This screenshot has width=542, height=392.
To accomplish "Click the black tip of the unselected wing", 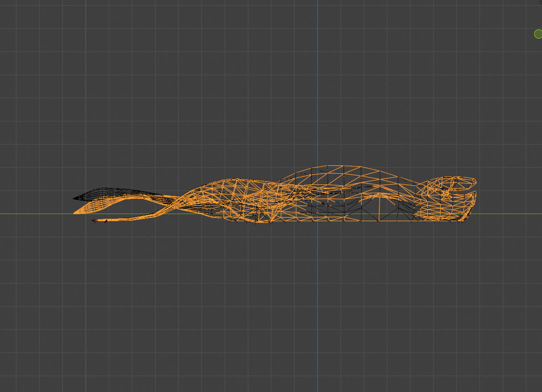I will 75,199.
